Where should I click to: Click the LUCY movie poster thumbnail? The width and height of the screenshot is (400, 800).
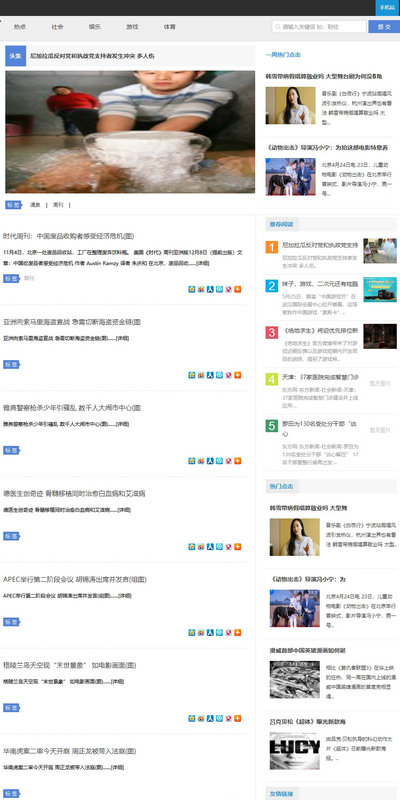point(295,751)
